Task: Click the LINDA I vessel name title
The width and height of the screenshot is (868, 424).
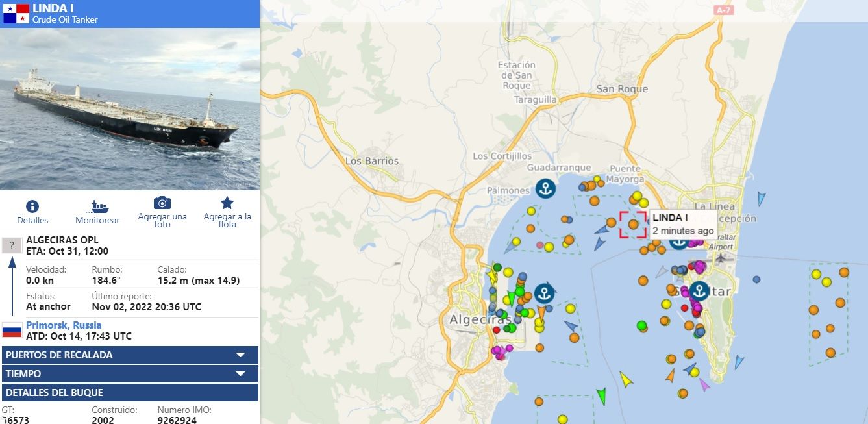Action: click(53, 8)
